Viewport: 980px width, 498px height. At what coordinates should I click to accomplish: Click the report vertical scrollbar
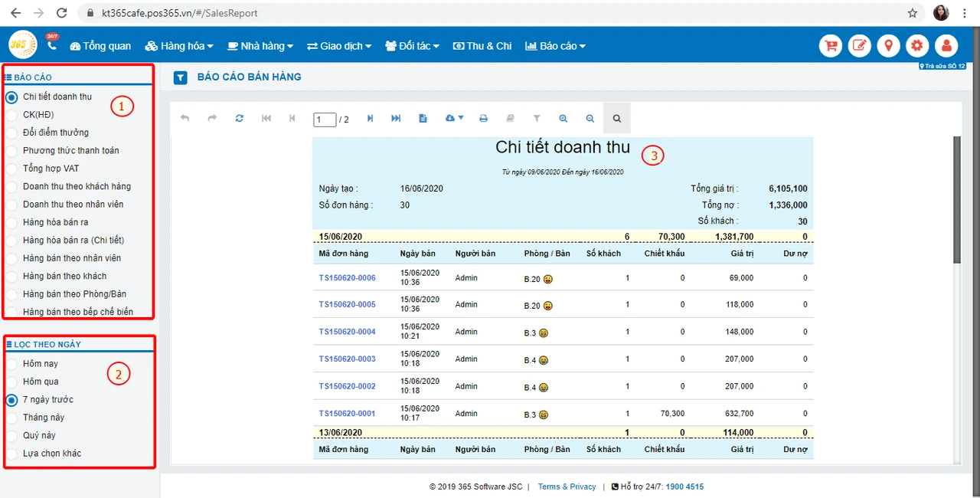coord(956,299)
